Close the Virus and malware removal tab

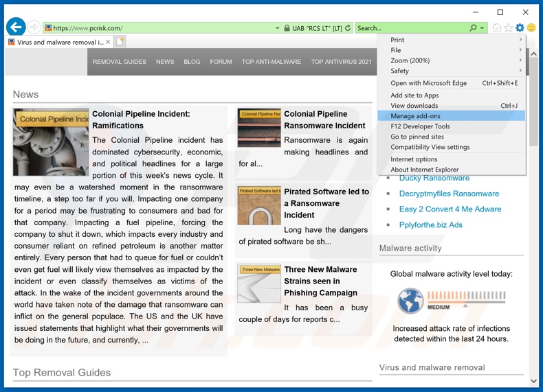click(108, 42)
